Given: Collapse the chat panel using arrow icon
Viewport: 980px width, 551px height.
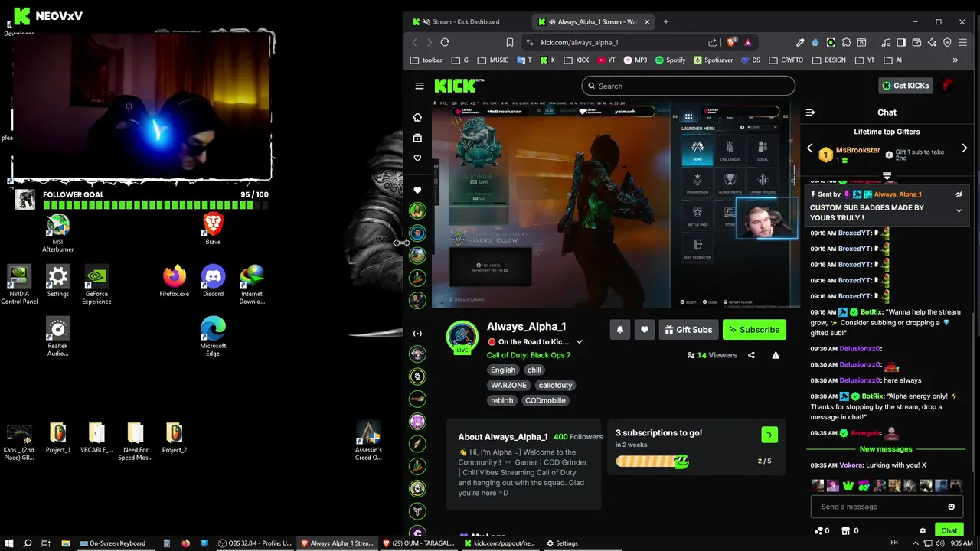Looking at the screenshot, I should [x=810, y=112].
